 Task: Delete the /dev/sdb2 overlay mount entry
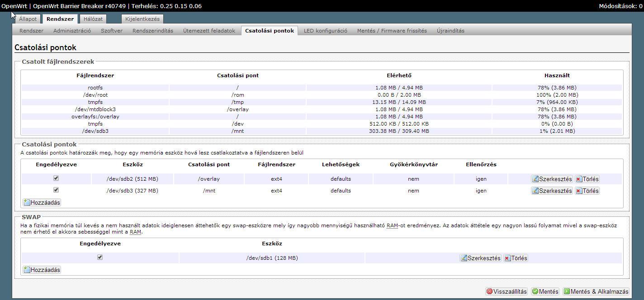[x=587, y=179]
